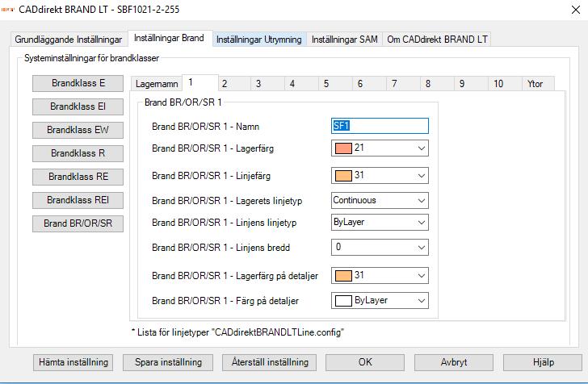Click the CADdirekt title bar app icon
The height and width of the screenshot is (384, 588).
(x=7, y=10)
